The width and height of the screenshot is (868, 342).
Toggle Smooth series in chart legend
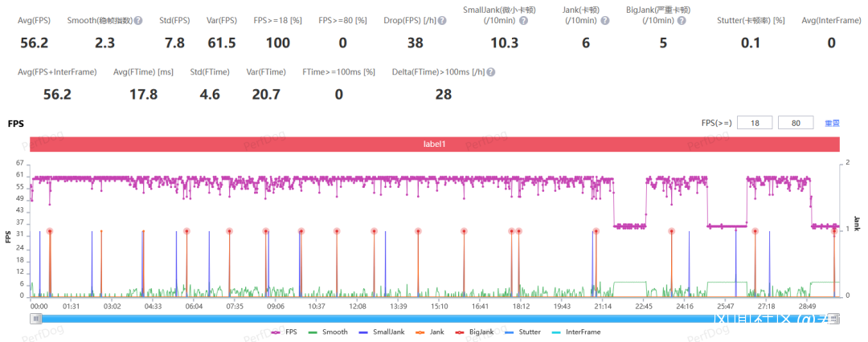point(328,332)
